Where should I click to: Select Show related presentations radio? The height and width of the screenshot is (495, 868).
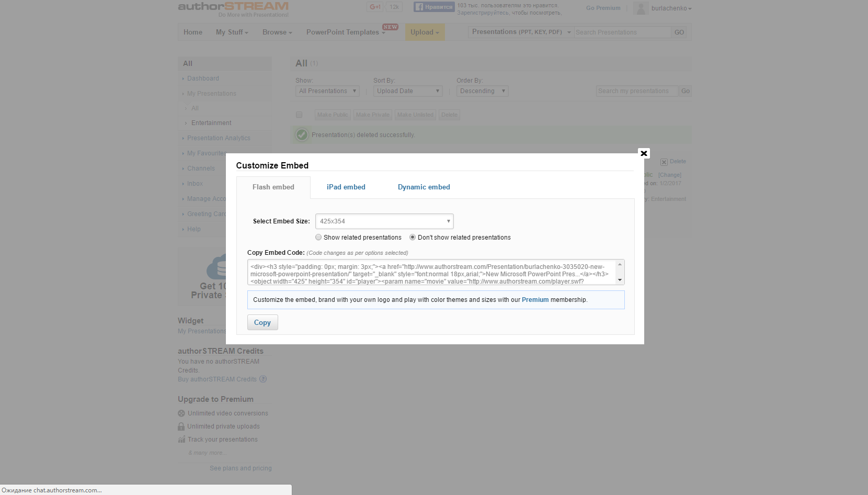(x=318, y=238)
